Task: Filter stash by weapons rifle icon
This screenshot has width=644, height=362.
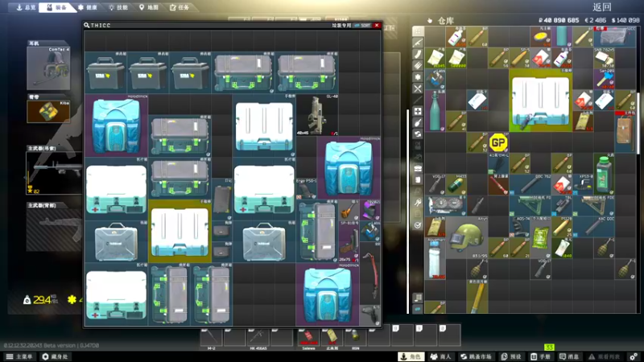Action: pyautogui.click(x=418, y=43)
